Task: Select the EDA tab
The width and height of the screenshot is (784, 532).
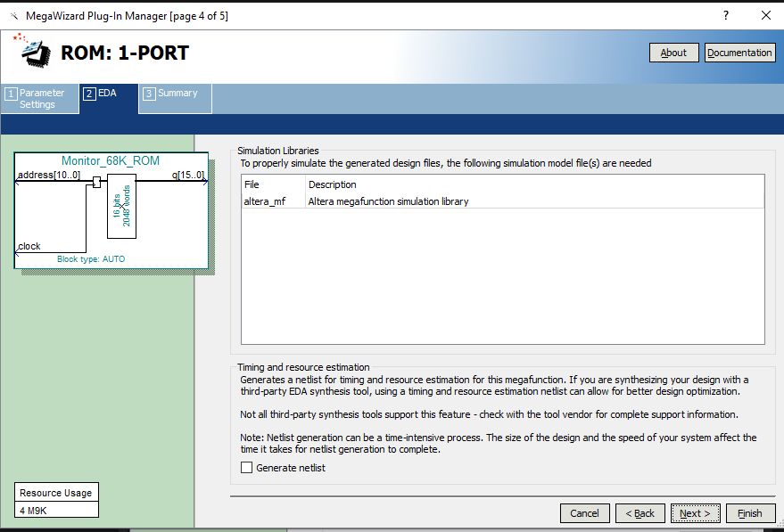Action: (109, 98)
